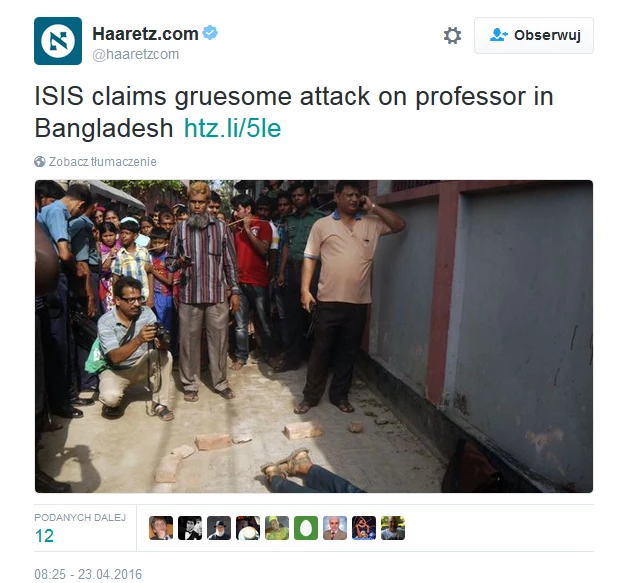Click the seventh retweeter avatar in suit
This screenshot has width=627, height=583.
click(x=335, y=528)
